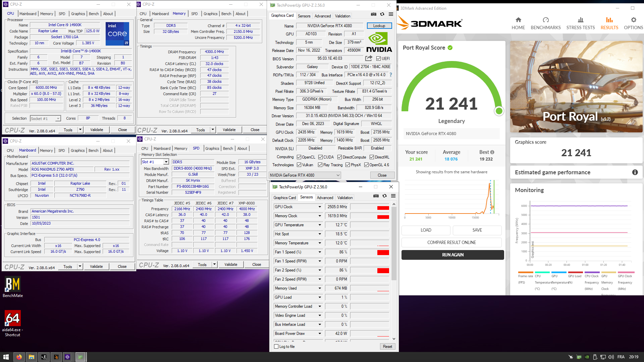Click the BIOS export share icon in GPU-Z
644x362 pixels.
[369, 58]
